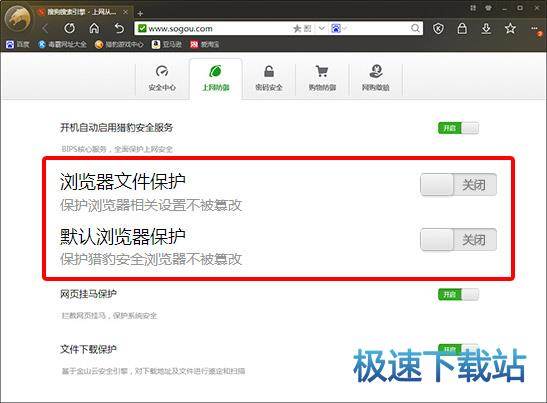The width and height of the screenshot is (547, 403).
Task: Open the three-dots more menu
Action: pos(534,28)
